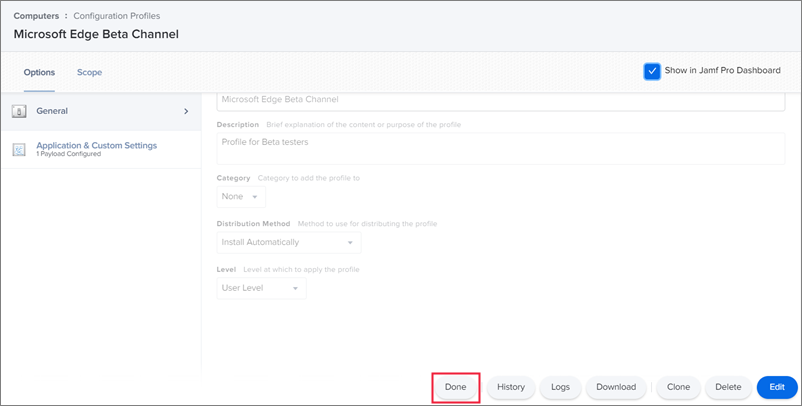Screen dimensions: 802x406
Task: Switch to the Scope tab
Action: pyautogui.click(x=89, y=72)
